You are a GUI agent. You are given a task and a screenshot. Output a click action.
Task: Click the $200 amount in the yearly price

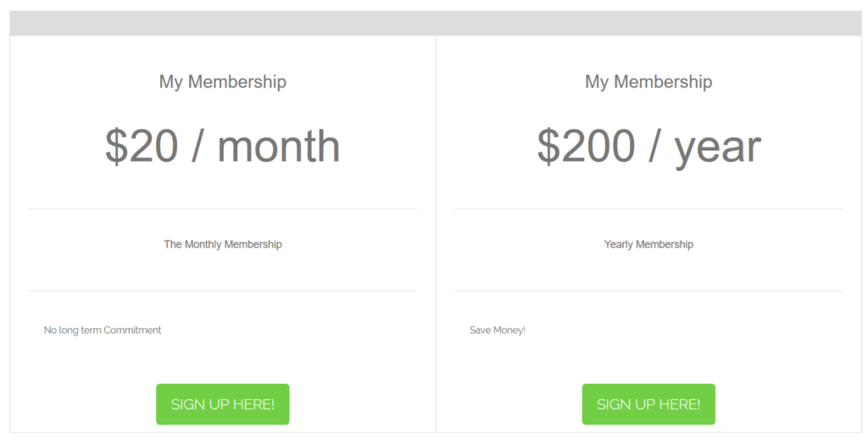(586, 146)
